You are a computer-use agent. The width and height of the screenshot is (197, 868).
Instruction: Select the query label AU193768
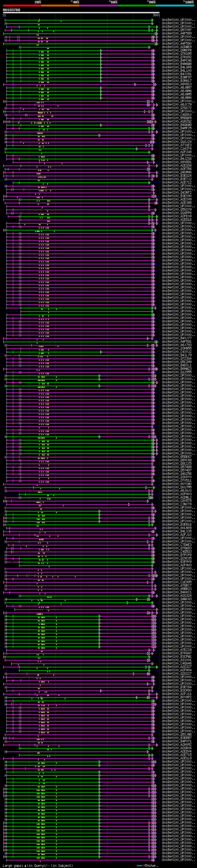tap(11, 10)
